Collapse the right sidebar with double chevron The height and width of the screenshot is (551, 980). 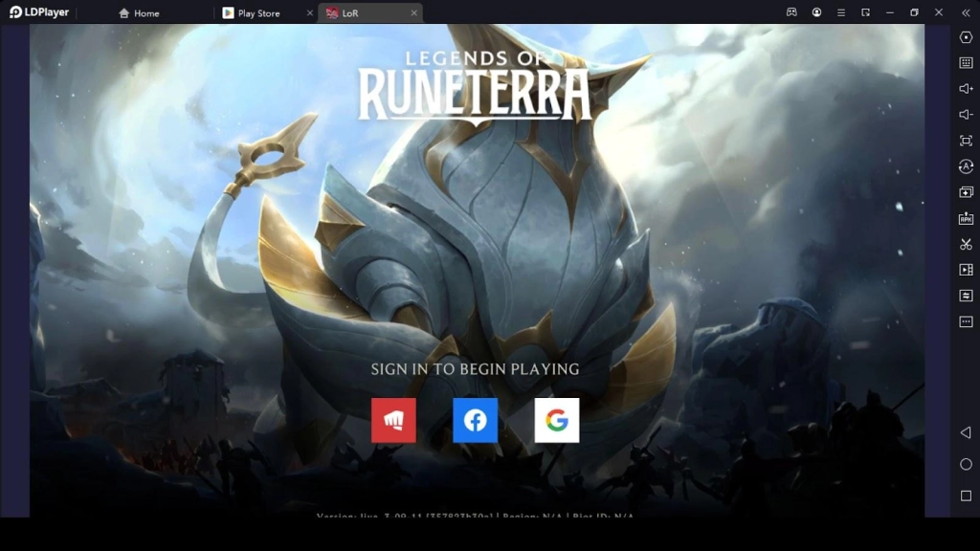pos(966,12)
